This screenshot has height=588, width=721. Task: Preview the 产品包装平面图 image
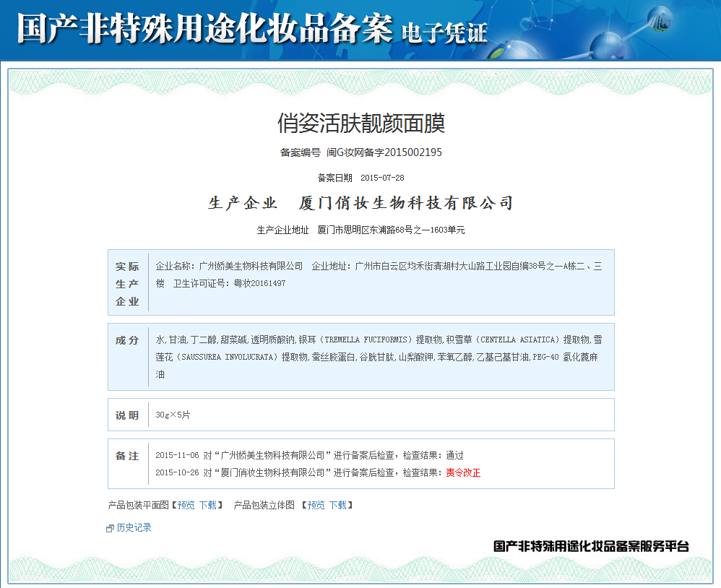[x=186, y=505]
